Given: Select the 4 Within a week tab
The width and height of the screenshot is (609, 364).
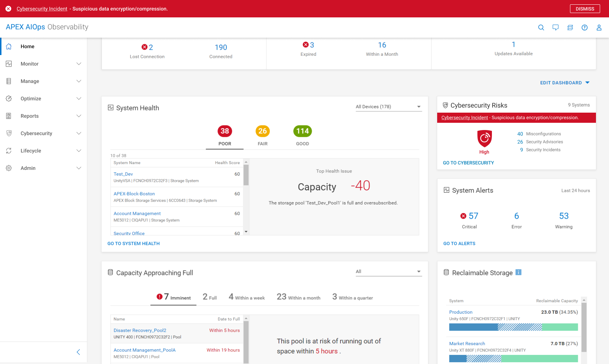Looking at the screenshot, I should point(246,297).
